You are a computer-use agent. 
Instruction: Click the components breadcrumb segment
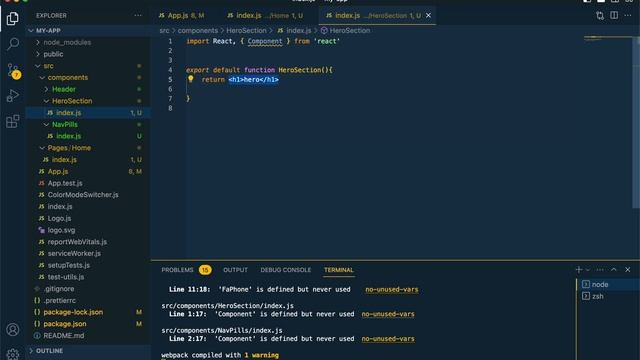click(x=198, y=31)
